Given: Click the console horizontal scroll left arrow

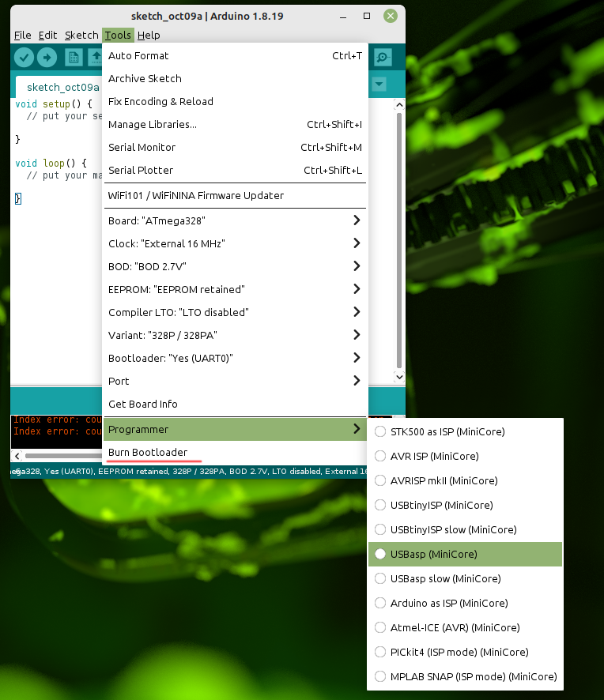Looking at the screenshot, I should tap(17, 456).
